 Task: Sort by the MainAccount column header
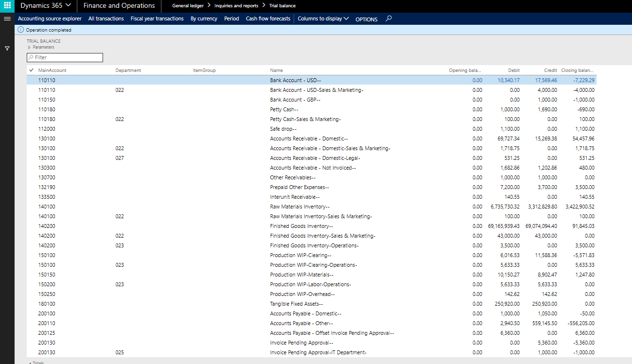tap(52, 70)
